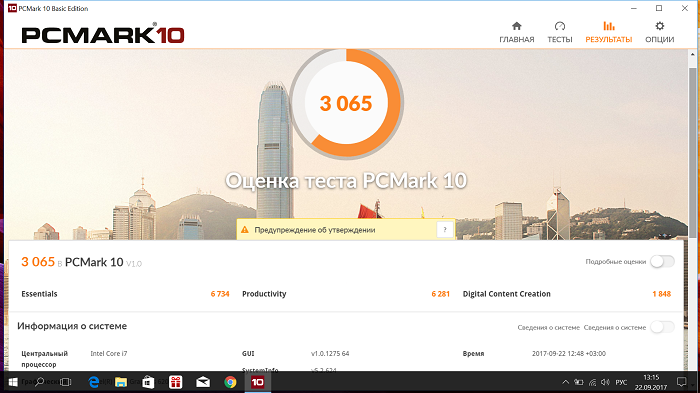Click the question mark help button
700x393 pixels.
tap(445, 230)
